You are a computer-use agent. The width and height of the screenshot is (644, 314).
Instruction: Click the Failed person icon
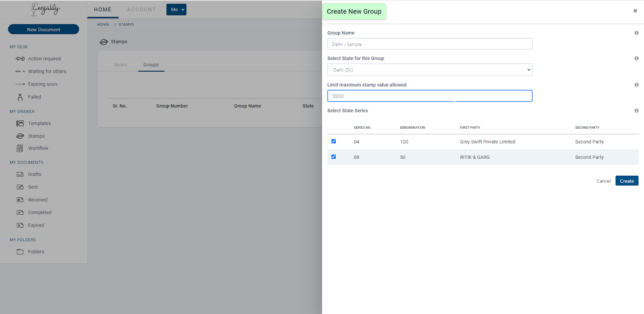pyautogui.click(x=20, y=97)
